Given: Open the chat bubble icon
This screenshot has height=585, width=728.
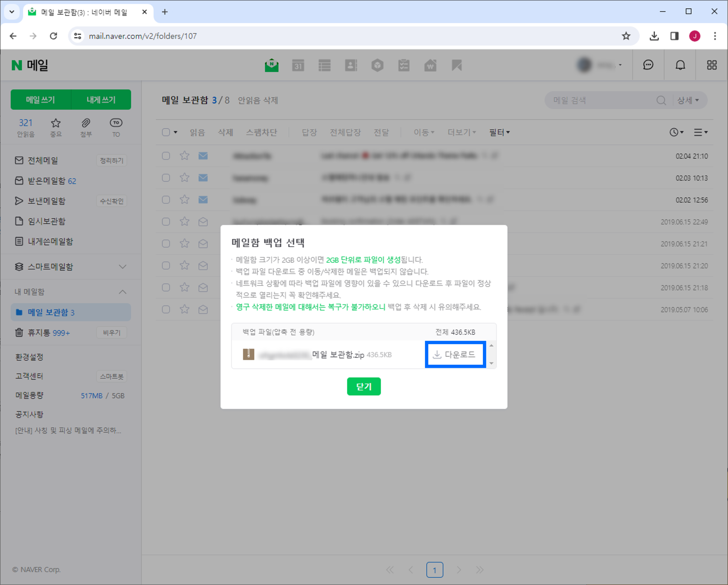Looking at the screenshot, I should [x=648, y=65].
